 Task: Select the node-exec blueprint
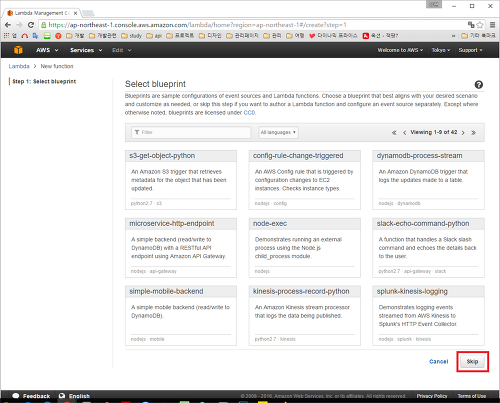[305, 248]
